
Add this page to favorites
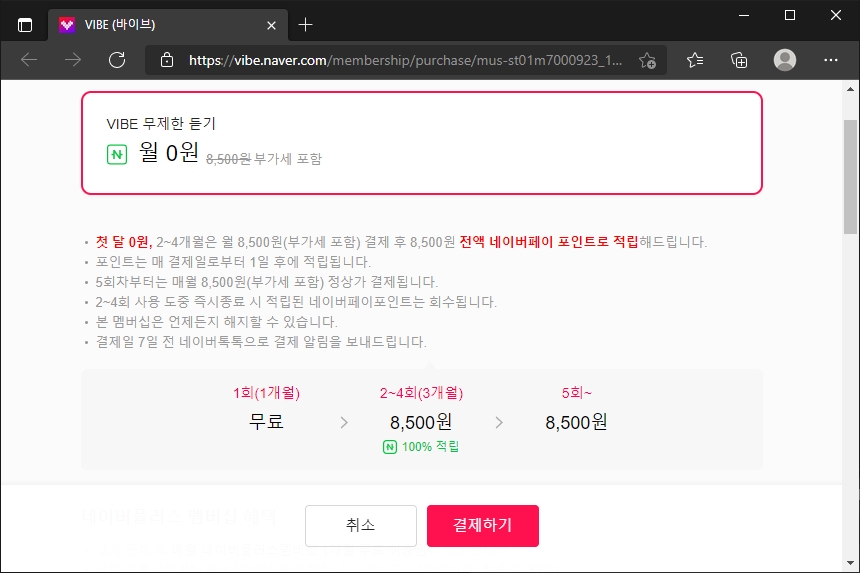[647, 60]
